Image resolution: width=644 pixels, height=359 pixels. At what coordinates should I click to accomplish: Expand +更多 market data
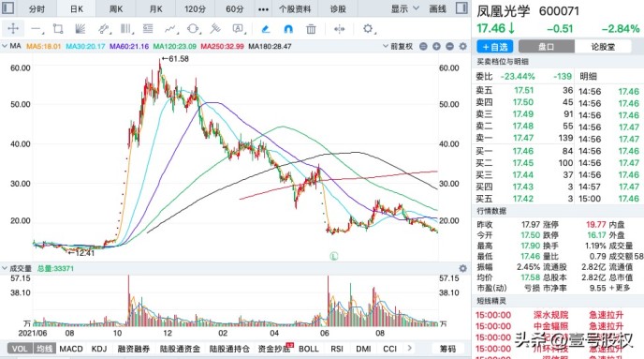[620, 288]
